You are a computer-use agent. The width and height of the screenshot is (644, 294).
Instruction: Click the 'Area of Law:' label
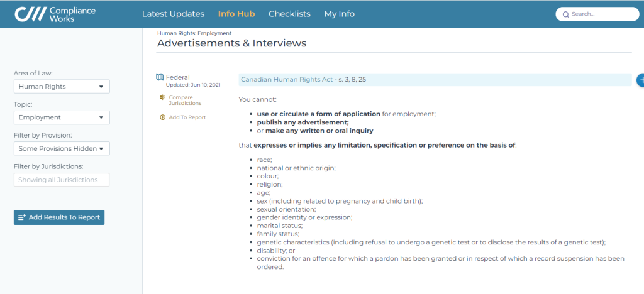[33, 73]
